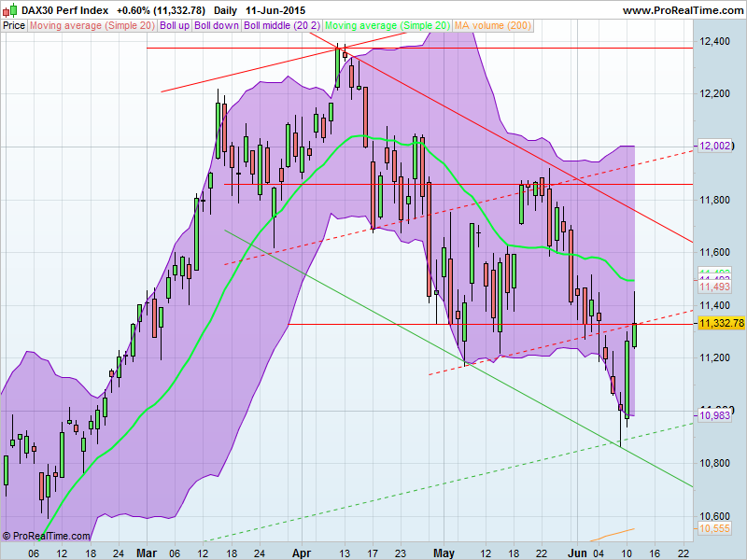Click the candlestick icon beside DAX30 title
Viewport: 747px width, 560px height.
[10, 9]
